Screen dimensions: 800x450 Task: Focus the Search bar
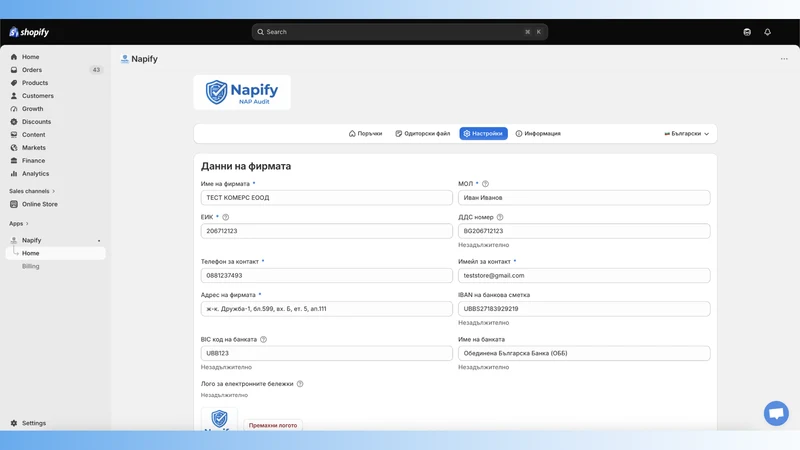pyautogui.click(x=399, y=32)
